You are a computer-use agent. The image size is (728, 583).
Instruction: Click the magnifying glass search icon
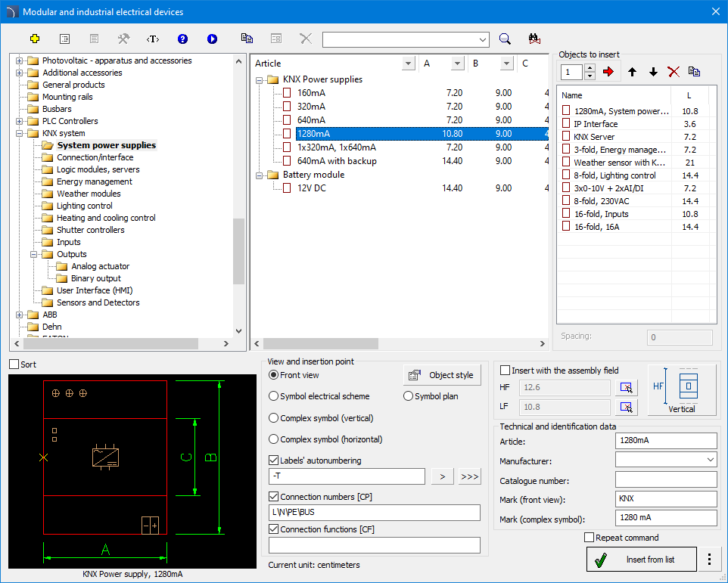pos(505,39)
